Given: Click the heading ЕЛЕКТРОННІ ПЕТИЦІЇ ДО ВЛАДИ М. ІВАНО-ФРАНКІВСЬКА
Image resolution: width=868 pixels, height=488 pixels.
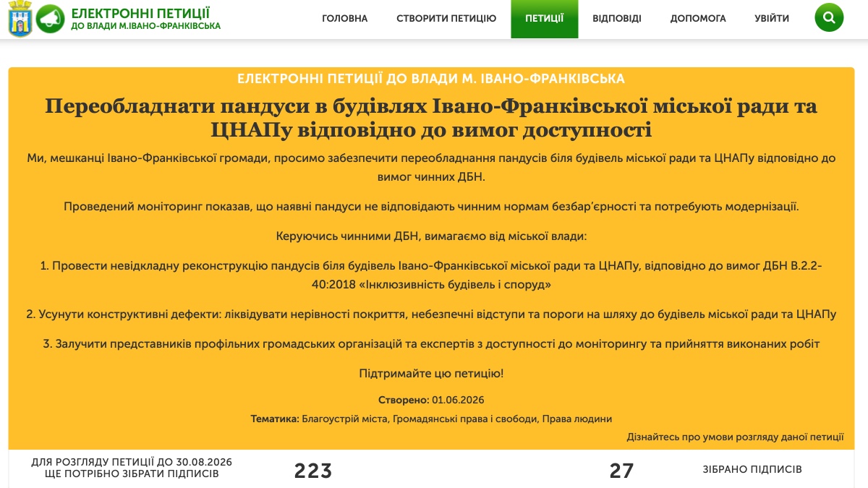Looking at the screenshot, I should coord(431,78).
